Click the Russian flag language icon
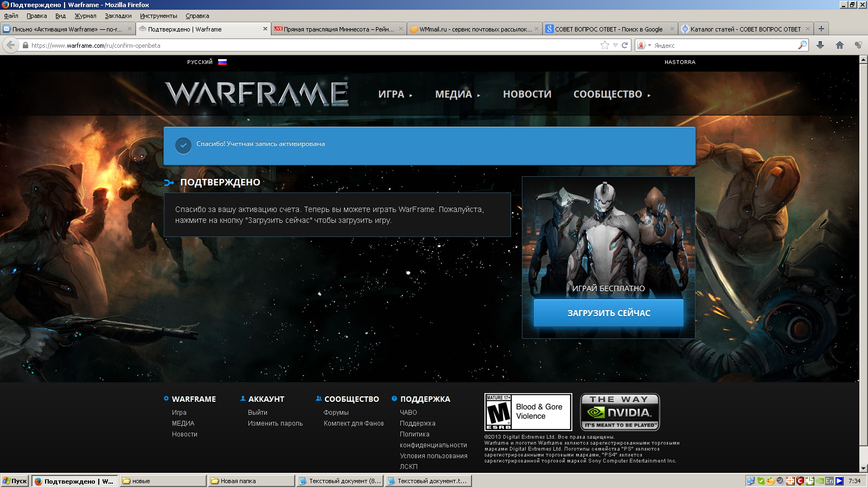 [222, 62]
